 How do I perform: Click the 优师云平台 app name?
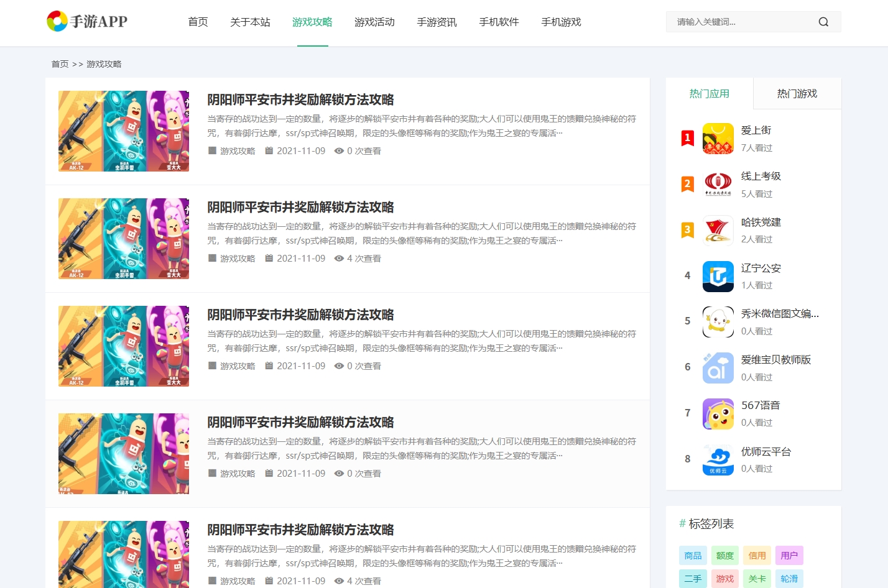coord(766,451)
